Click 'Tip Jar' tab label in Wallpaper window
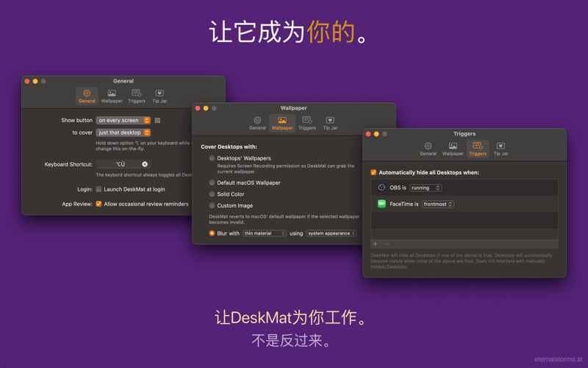Image resolution: width=588 pixels, height=368 pixels. coord(330,128)
